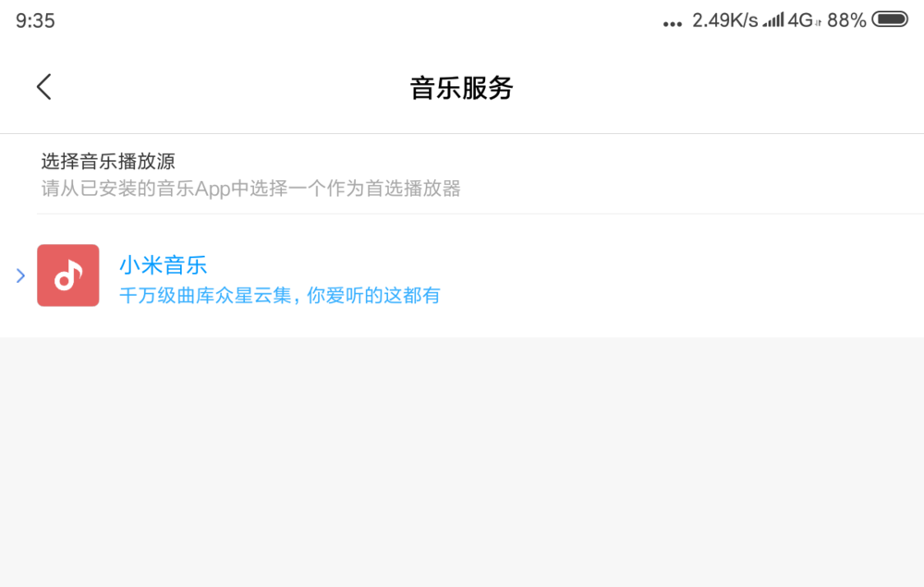Tap the 音乐服务 page title

click(461, 88)
